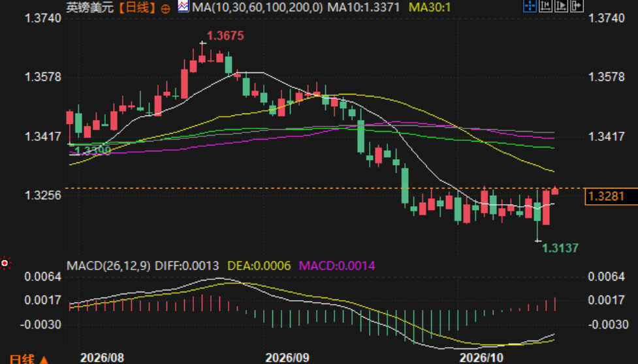The image size is (638, 364).
Task: Click the 1.3399 low label on left
Action: click(x=93, y=151)
